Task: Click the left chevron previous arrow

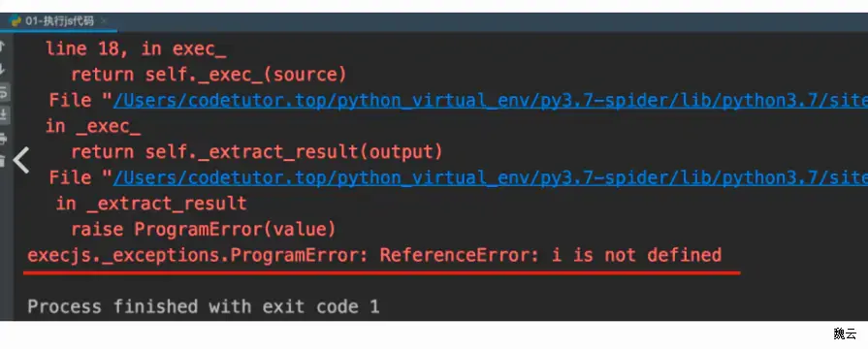Action: [x=21, y=161]
